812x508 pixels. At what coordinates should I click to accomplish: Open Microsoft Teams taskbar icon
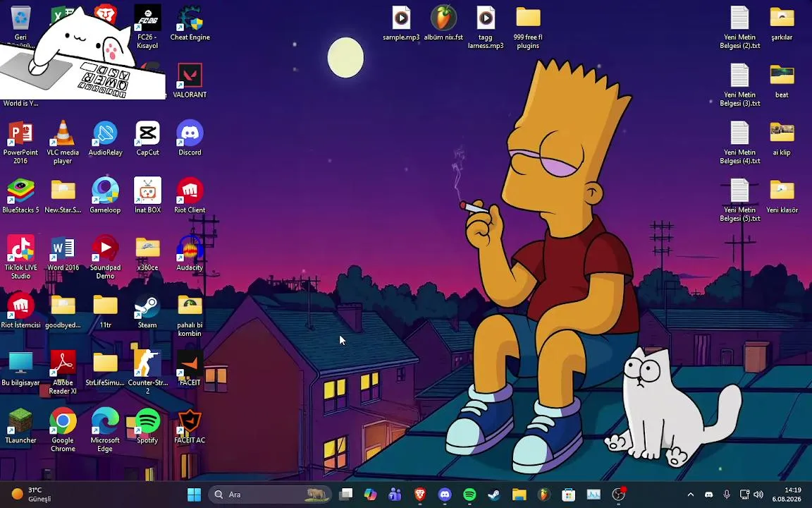[395, 495]
